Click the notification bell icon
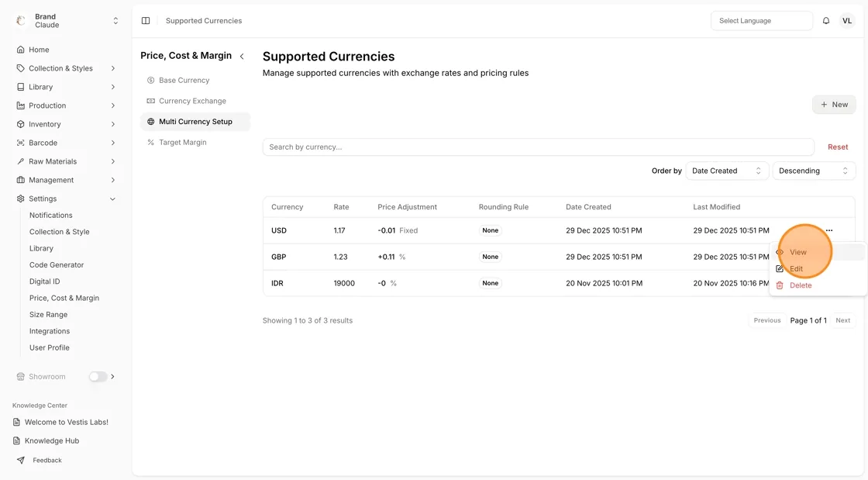 [x=826, y=20]
